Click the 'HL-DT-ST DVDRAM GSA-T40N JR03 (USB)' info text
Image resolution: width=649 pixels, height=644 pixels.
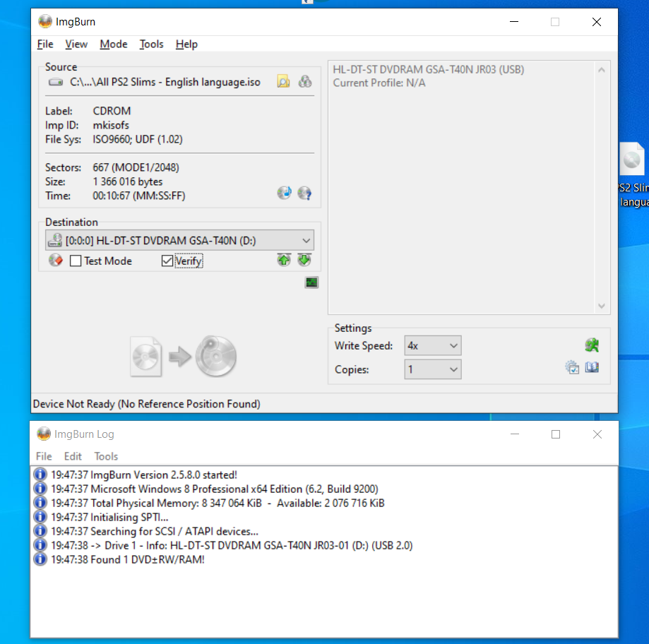[429, 69]
